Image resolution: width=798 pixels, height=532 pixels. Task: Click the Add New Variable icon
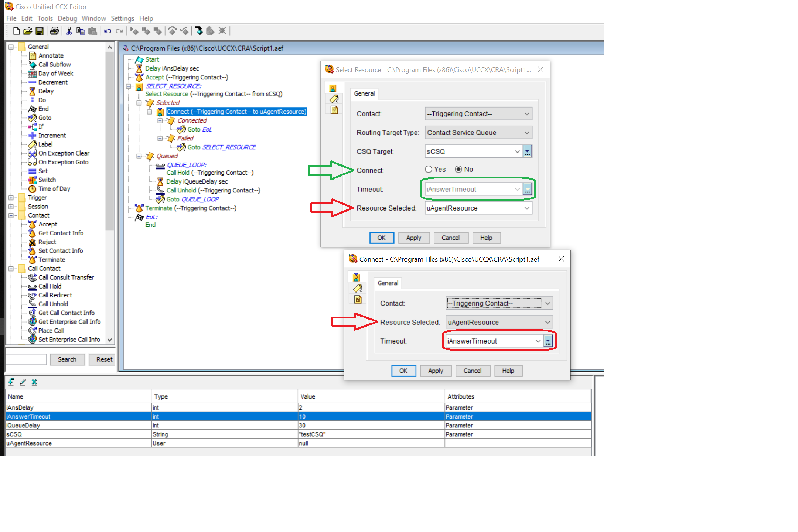(11, 382)
